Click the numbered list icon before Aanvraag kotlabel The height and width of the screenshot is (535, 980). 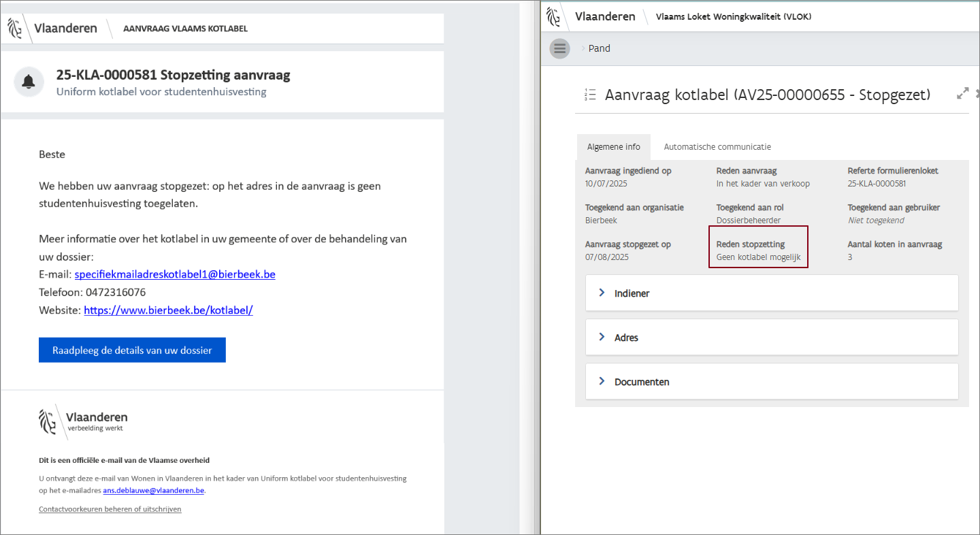click(x=590, y=95)
